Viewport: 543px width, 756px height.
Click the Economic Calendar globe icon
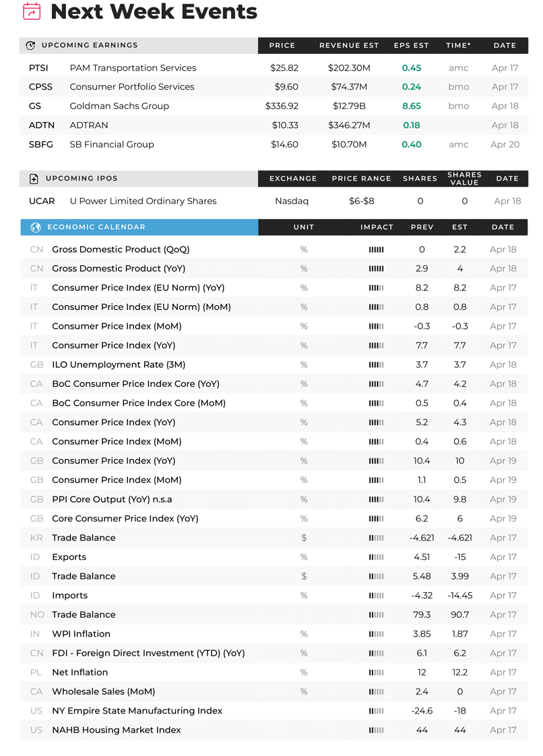36,228
